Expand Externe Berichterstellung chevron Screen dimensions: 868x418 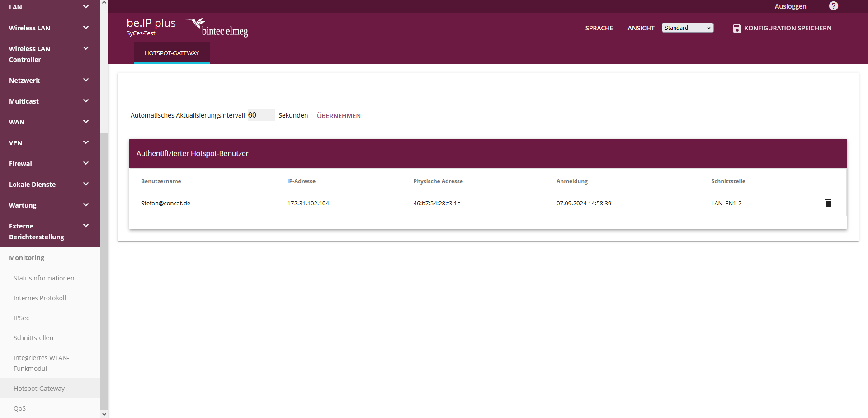[x=86, y=226]
